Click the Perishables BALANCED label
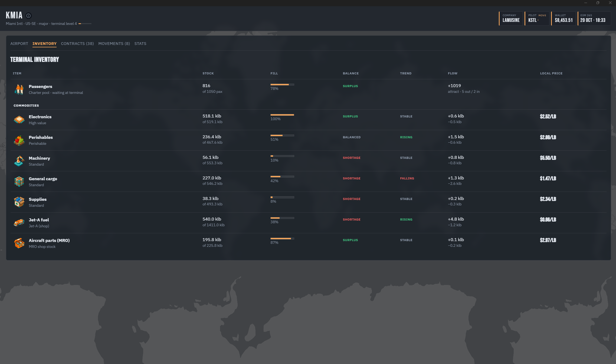 352,137
